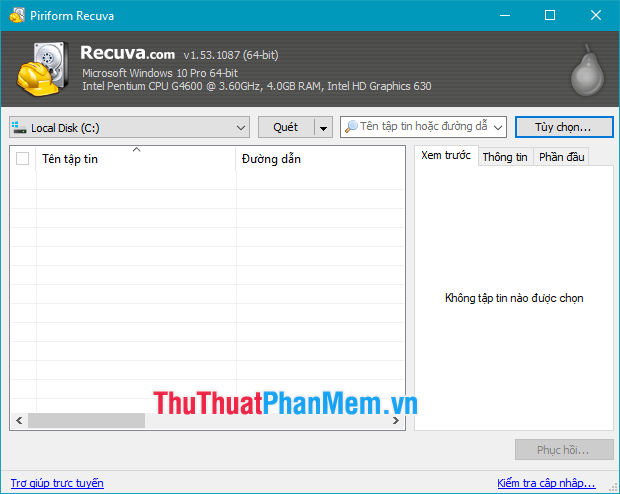Click the Piriform pear logo

587,70
